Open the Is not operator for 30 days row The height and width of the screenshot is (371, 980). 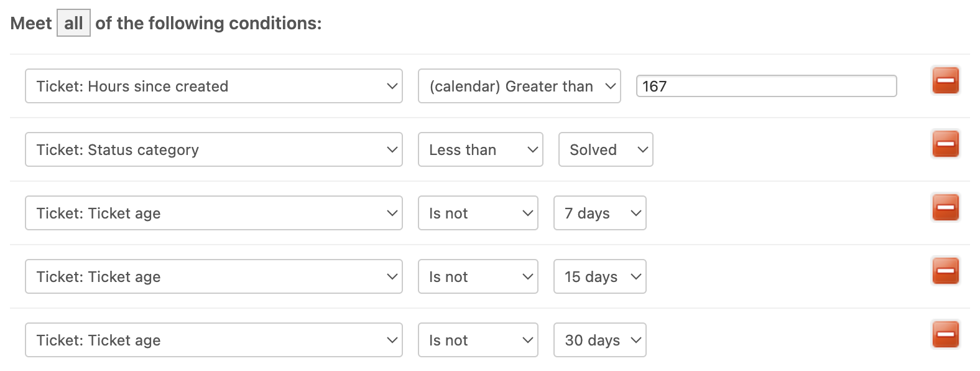pos(478,340)
